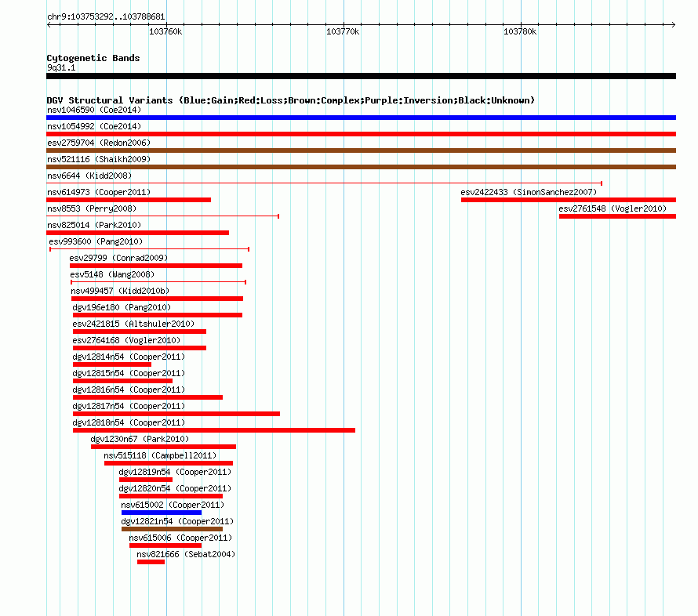Image resolution: width=698 pixels, height=616 pixels.
Task: Click the 9q31.1 band label
Action: [x=61, y=67]
